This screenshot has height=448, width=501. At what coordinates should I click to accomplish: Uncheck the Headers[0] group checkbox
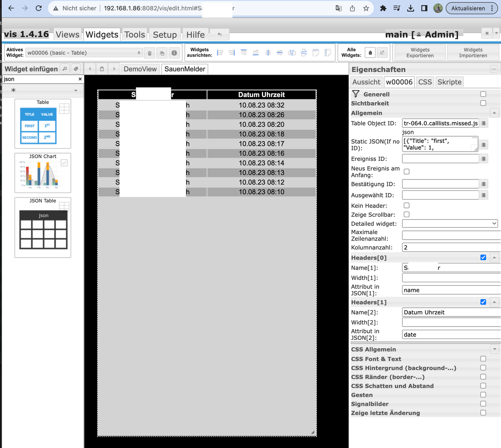(x=483, y=258)
